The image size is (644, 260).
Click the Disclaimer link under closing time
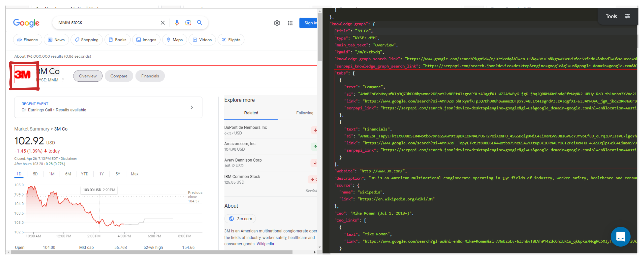tap(69, 159)
